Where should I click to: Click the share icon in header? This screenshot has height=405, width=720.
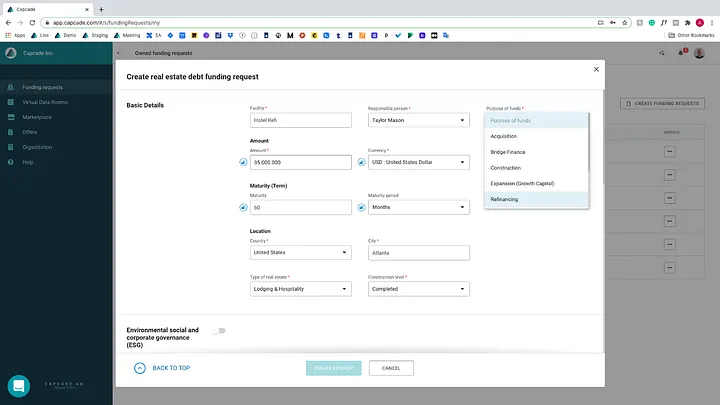662,53
